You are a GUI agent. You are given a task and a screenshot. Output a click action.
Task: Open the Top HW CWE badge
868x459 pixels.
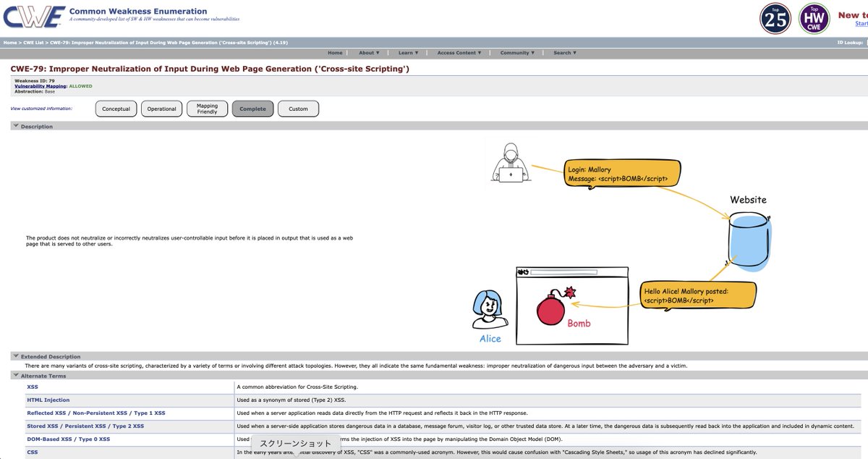click(x=814, y=18)
